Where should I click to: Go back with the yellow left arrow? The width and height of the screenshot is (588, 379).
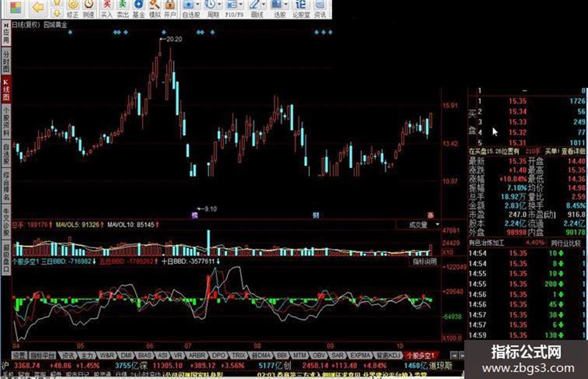(x=38, y=7)
